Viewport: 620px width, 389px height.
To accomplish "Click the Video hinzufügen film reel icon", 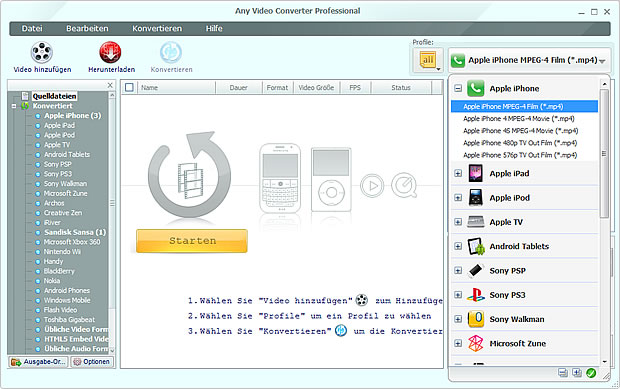I will [42, 52].
